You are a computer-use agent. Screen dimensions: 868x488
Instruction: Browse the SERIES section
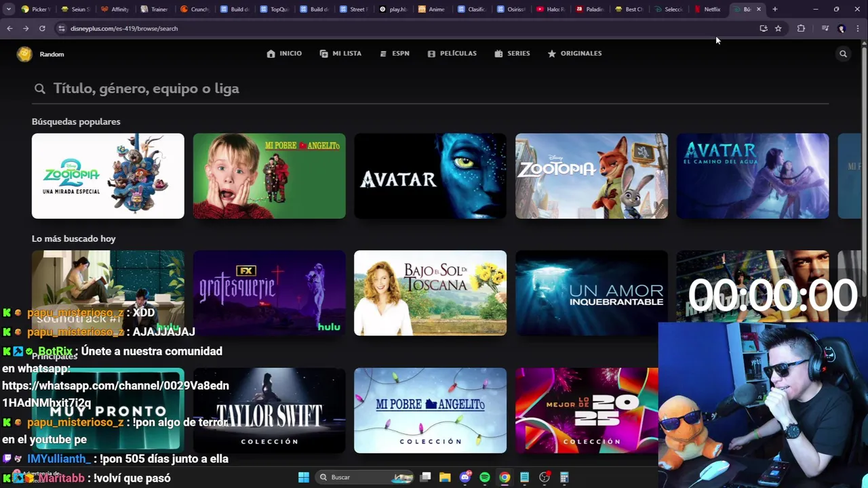[513, 54]
